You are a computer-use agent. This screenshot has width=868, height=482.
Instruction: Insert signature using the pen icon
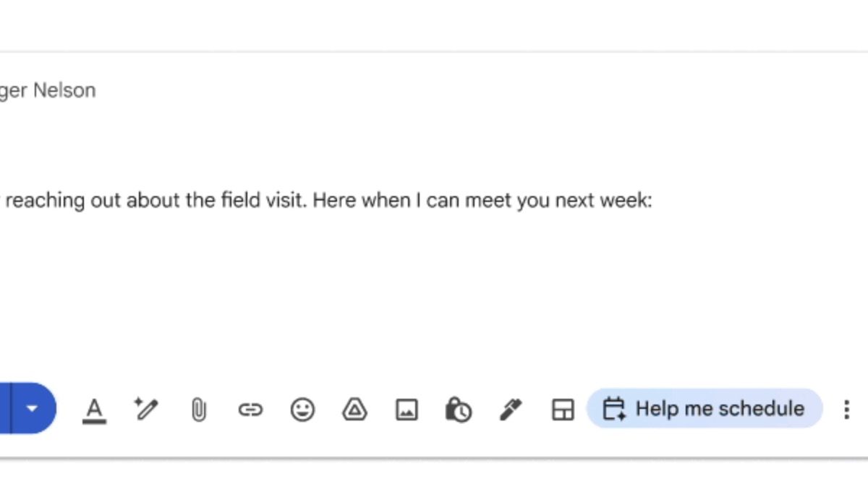click(x=511, y=410)
